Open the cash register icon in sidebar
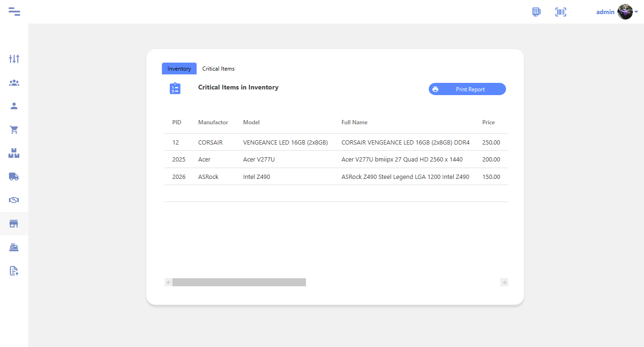Image resolution: width=644 pixels, height=347 pixels. 14,247
